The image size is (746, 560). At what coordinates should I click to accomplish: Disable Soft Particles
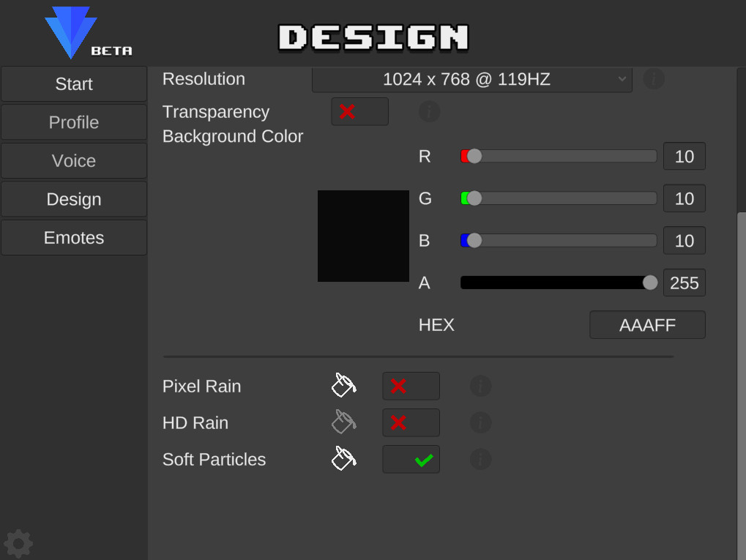[411, 459]
